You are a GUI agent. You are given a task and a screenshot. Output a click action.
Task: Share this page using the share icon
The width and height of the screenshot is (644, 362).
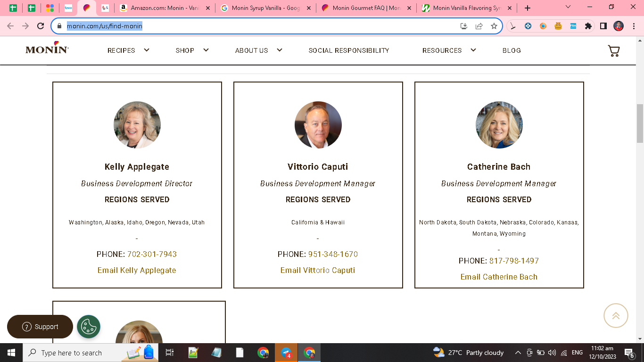479,26
